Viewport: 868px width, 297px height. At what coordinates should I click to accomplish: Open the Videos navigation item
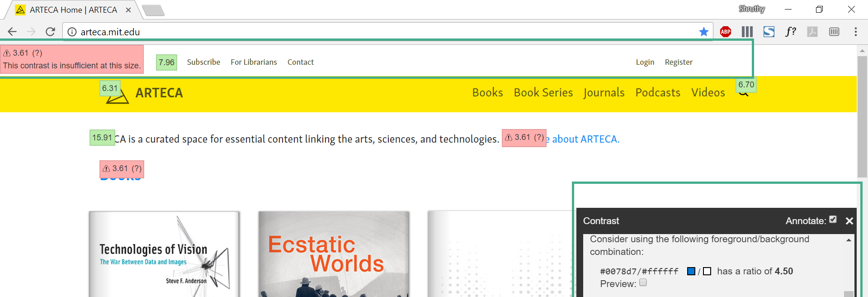click(x=708, y=92)
